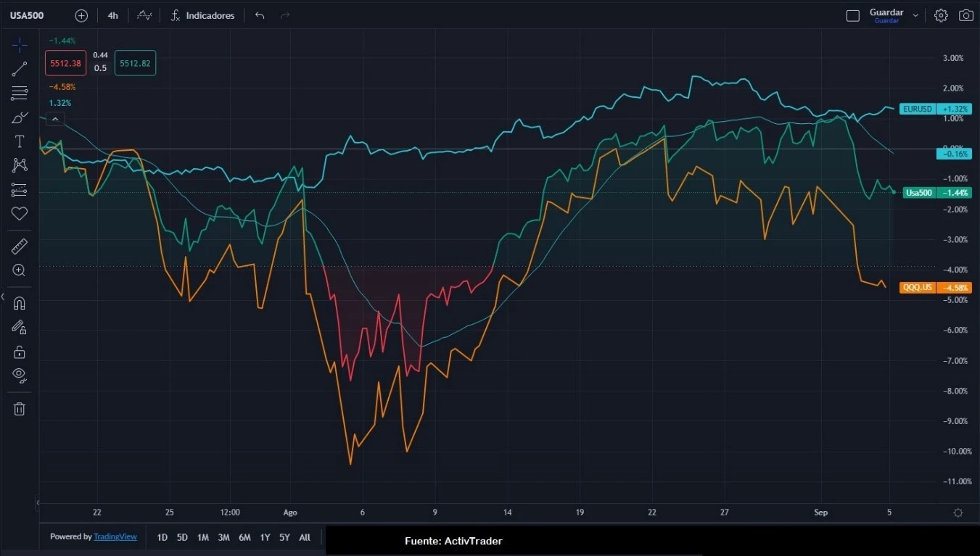Viewport: 980px width, 556px height.
Task: Select the 5Y time range
Action: click(284, 537)
